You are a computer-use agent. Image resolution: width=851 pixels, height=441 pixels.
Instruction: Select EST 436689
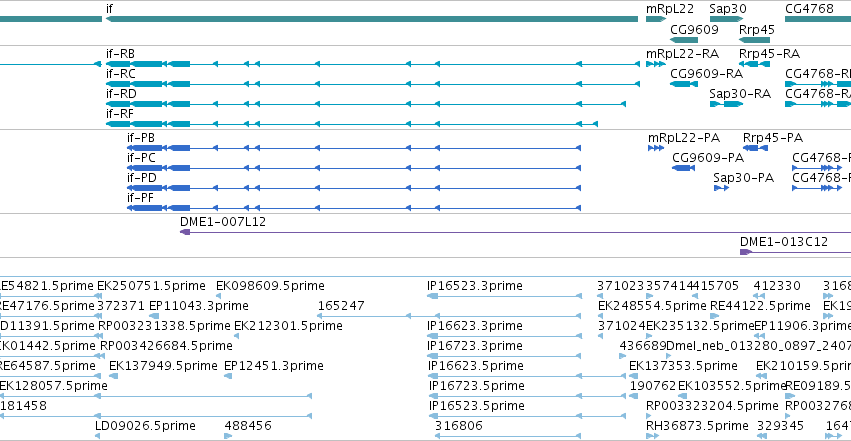pos(643,346)
